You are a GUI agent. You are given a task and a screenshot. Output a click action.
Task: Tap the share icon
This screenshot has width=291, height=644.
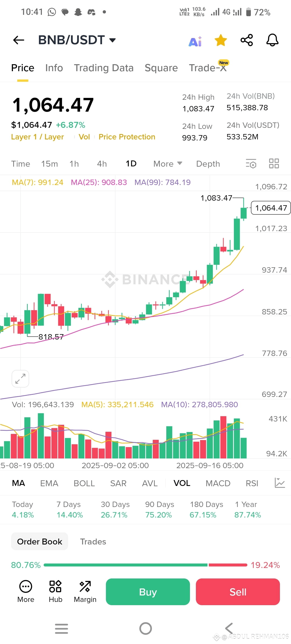(x=247, y=40)
